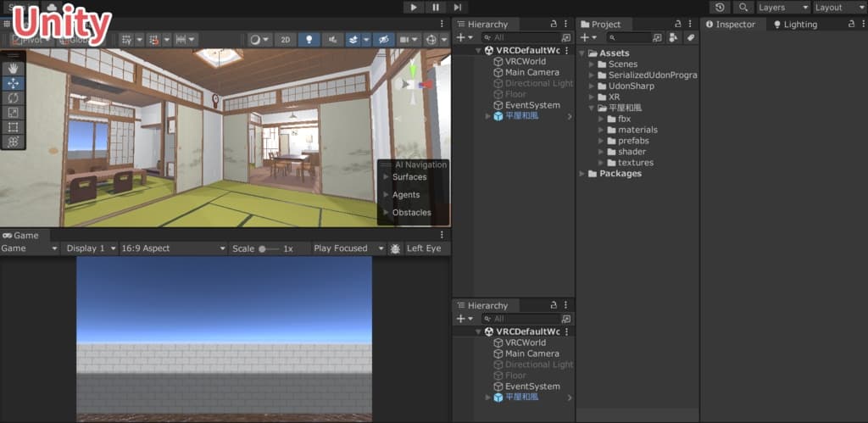
Task: Select the Move tool
Action: [13, 83]
